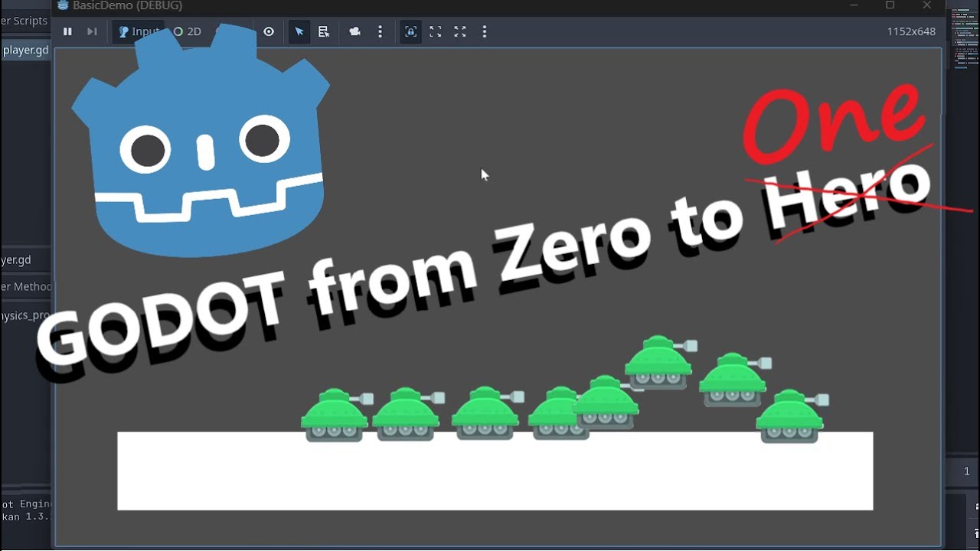The width and height of the screenshot is (980, 551).
Task: Activate the arrow select tool
Action: 299,31
